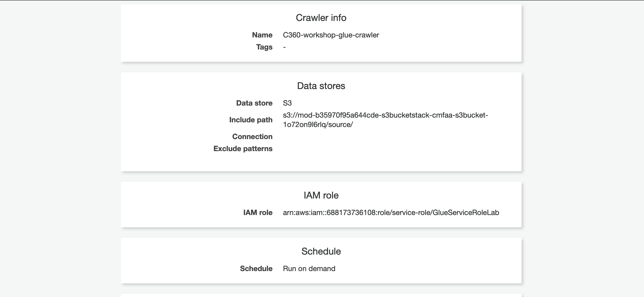
Task: Click the Connection field label
Action: coord(252,136)
